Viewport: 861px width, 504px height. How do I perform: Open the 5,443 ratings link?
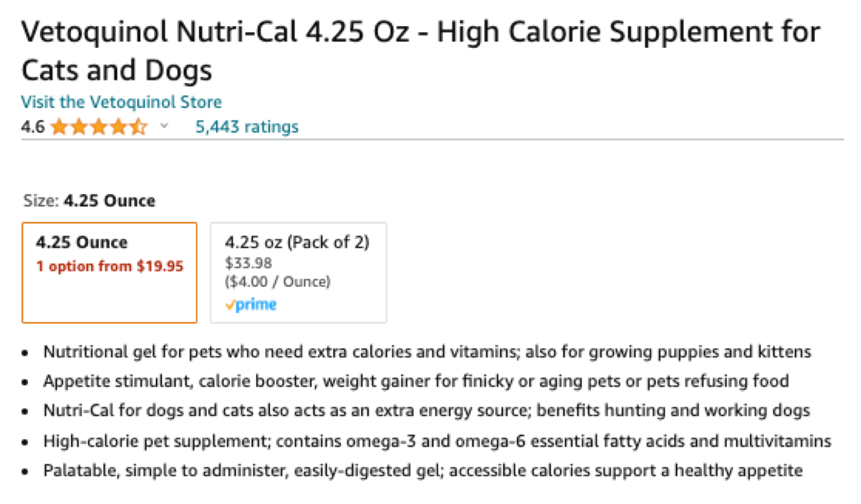[x=246, y=127]
